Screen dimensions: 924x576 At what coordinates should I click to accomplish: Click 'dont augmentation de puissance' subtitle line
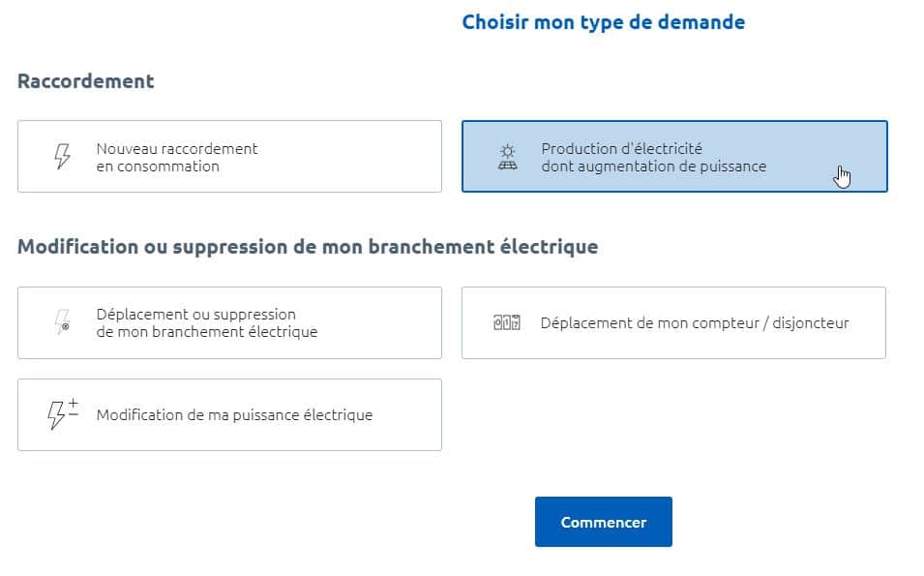(x=653, y=167)
